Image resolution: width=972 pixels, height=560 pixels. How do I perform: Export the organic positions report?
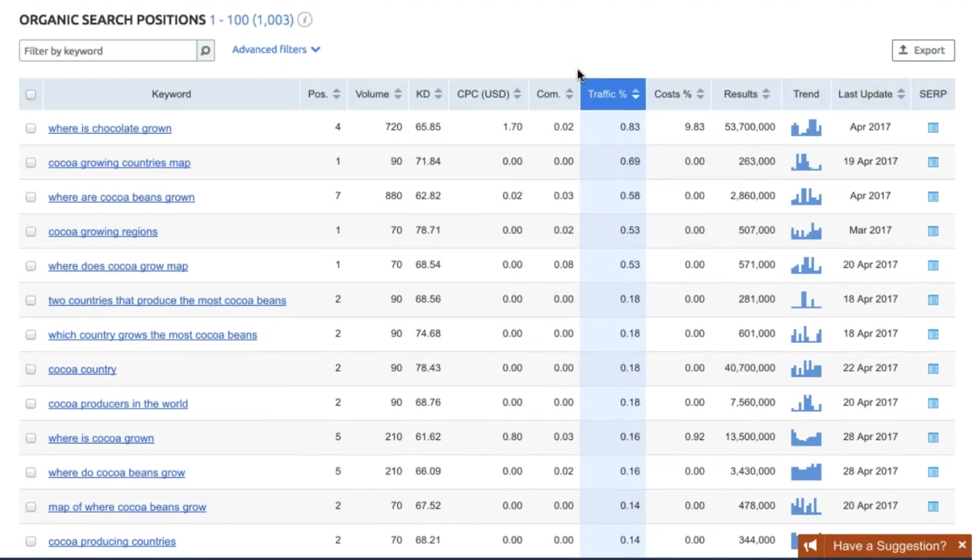(923, 50)
